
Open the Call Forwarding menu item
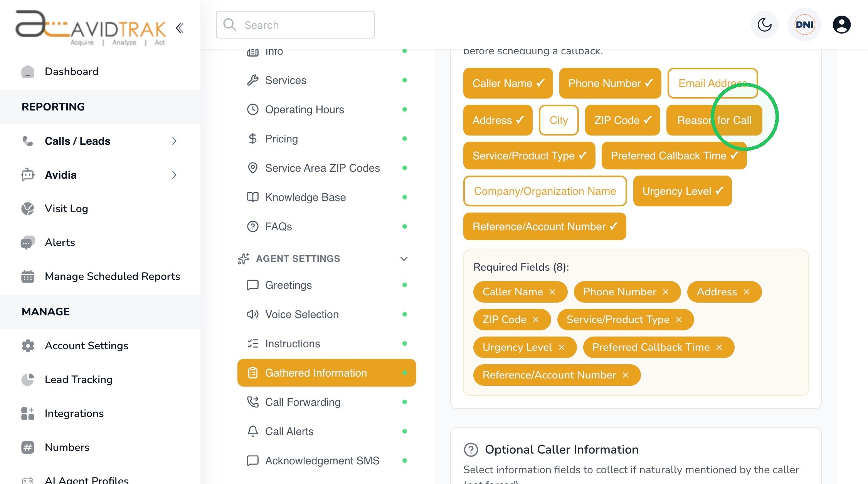(326, 402)
